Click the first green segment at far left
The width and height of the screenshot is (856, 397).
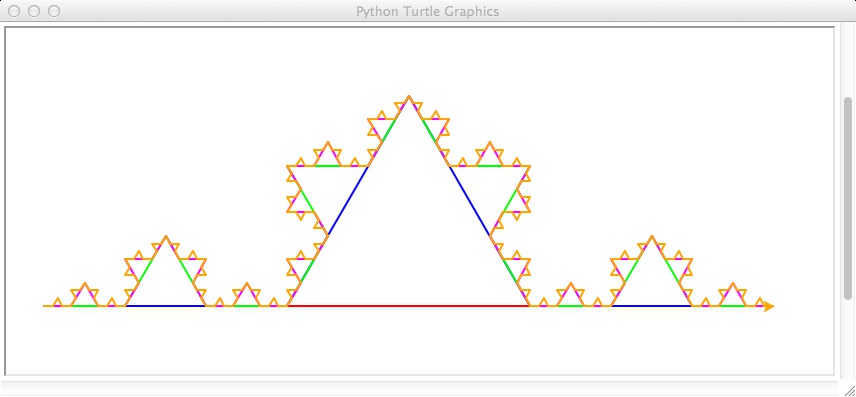(x=85, y=306)
